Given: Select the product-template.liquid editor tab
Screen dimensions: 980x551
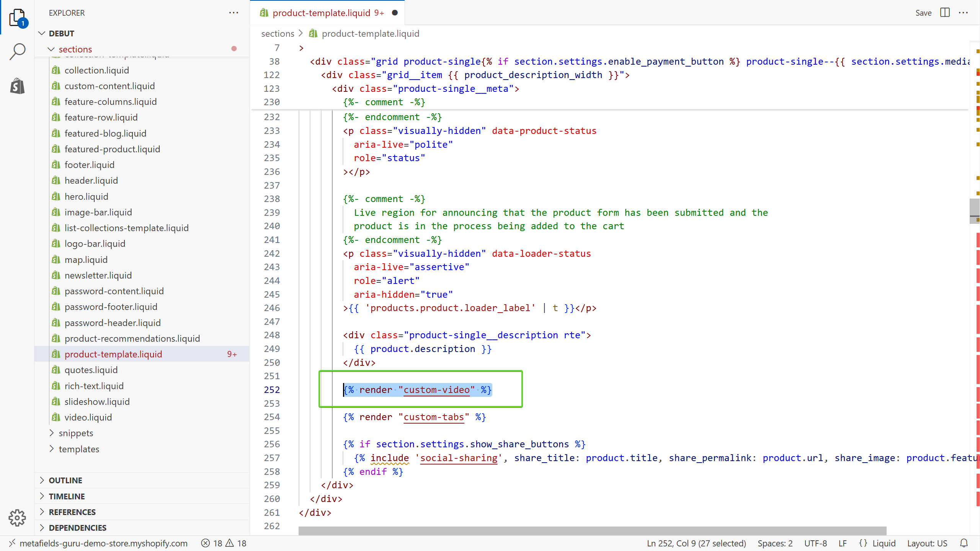Looking at the screenshot, I should (x=322, y=13).
